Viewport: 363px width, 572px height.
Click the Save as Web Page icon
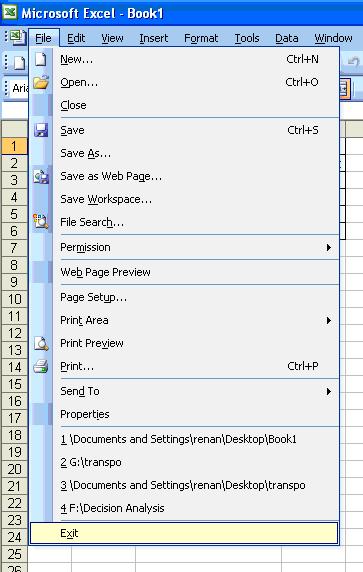point(41,177)
